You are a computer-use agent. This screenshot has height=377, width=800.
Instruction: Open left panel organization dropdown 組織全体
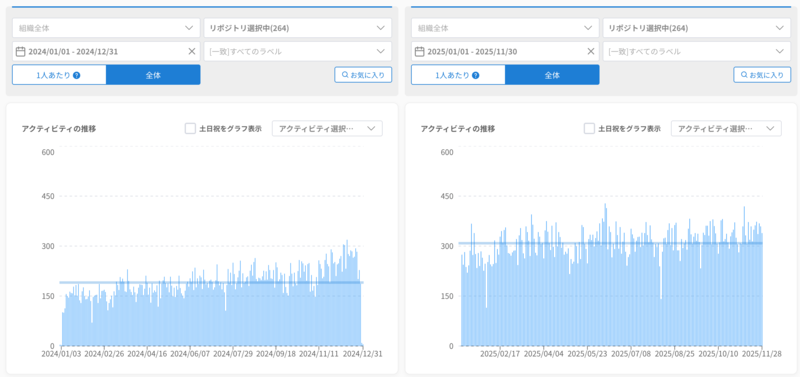point(106,28)
